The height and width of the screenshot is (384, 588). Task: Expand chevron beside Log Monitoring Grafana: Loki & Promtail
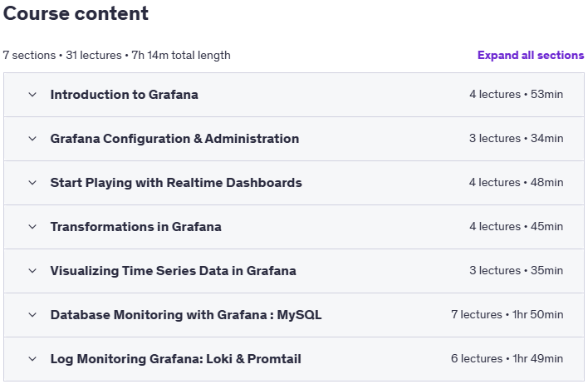tap(32, 359)
